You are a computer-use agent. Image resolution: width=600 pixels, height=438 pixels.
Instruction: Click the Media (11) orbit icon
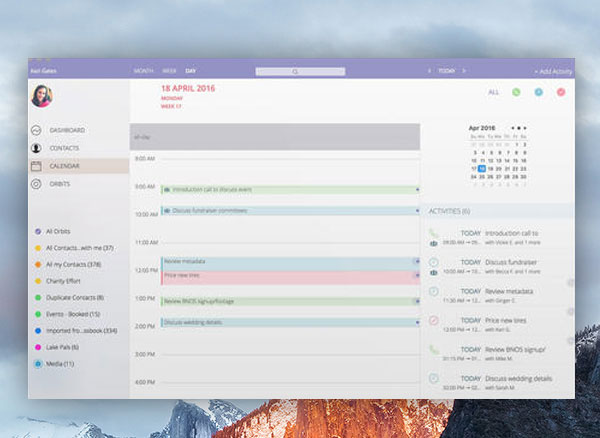click(38, 364)
